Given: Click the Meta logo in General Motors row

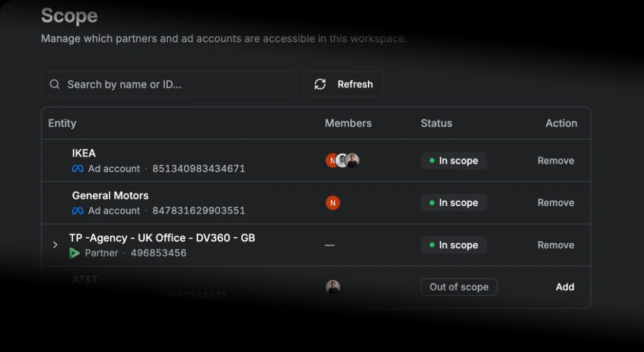Looking at the screenshot, I should (77, 211).
